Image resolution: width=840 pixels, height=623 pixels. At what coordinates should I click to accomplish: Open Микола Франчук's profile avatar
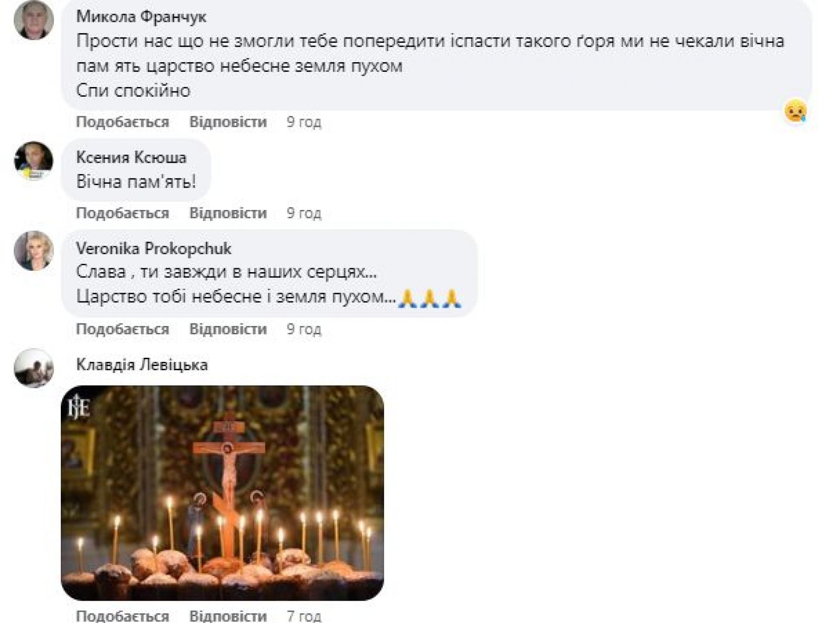[34, 20]
